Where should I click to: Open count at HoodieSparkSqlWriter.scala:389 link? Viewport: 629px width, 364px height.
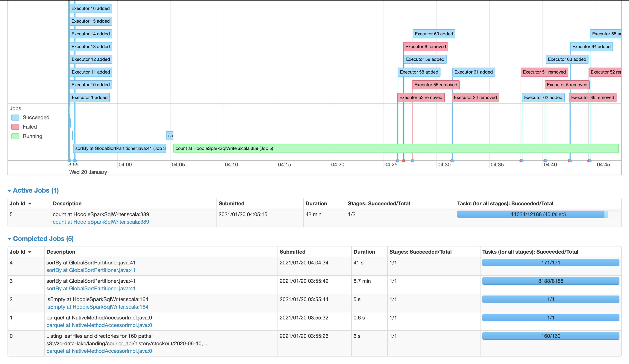tap(101, 222)
